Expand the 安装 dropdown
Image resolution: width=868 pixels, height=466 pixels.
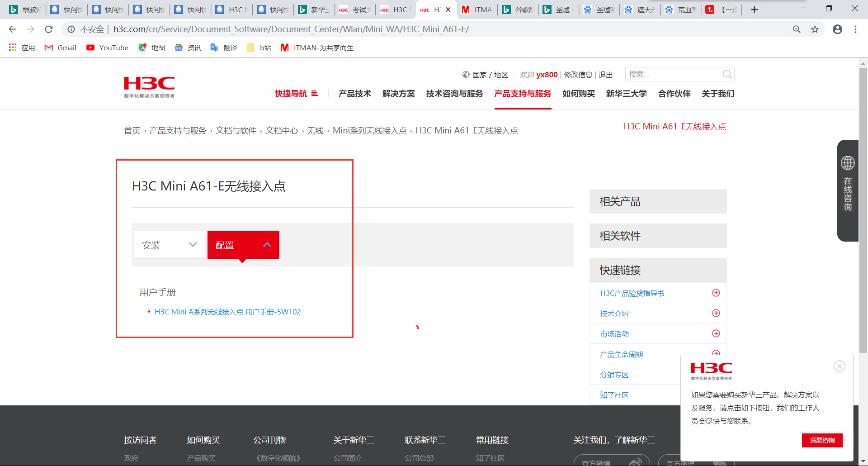point(170,245)
